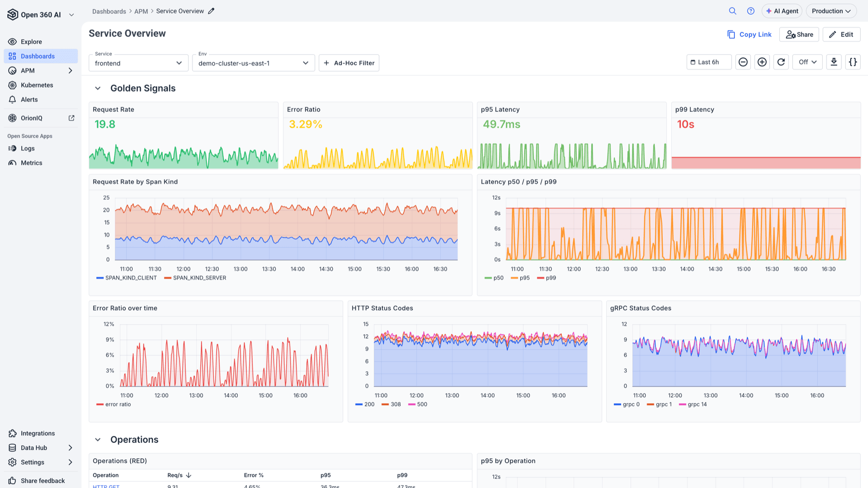Click the 308 orange legend swatch
This screenshot has width=868, height=488.
[385, 405]
